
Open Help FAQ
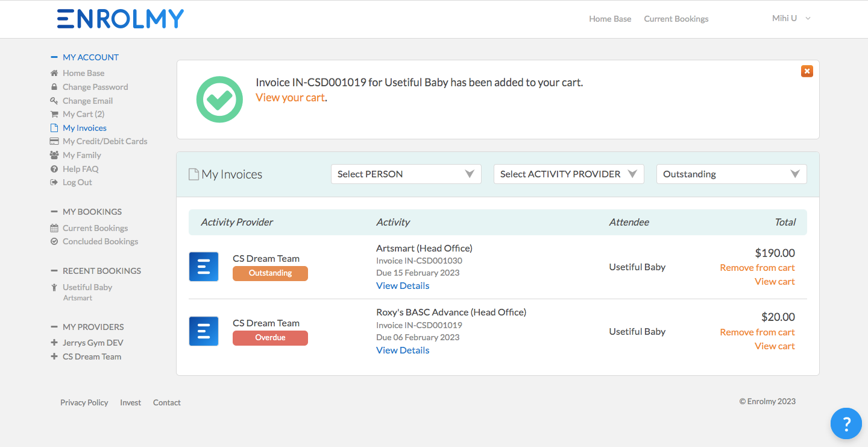click(x=80, y=169)
